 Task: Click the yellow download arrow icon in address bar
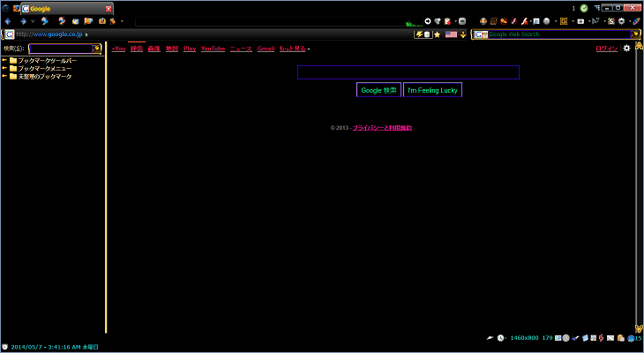[x=463, y=34]
